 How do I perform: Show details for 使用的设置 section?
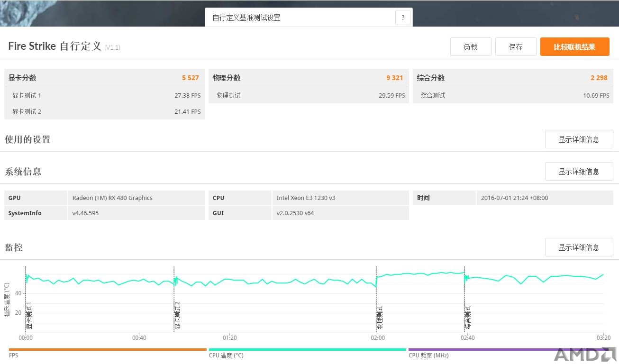pos(579,139)
